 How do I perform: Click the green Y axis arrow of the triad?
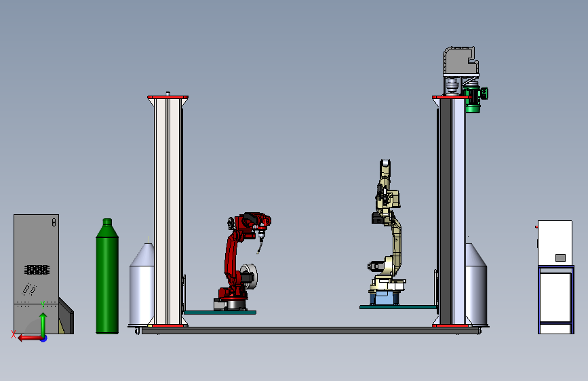pos(43,325)
